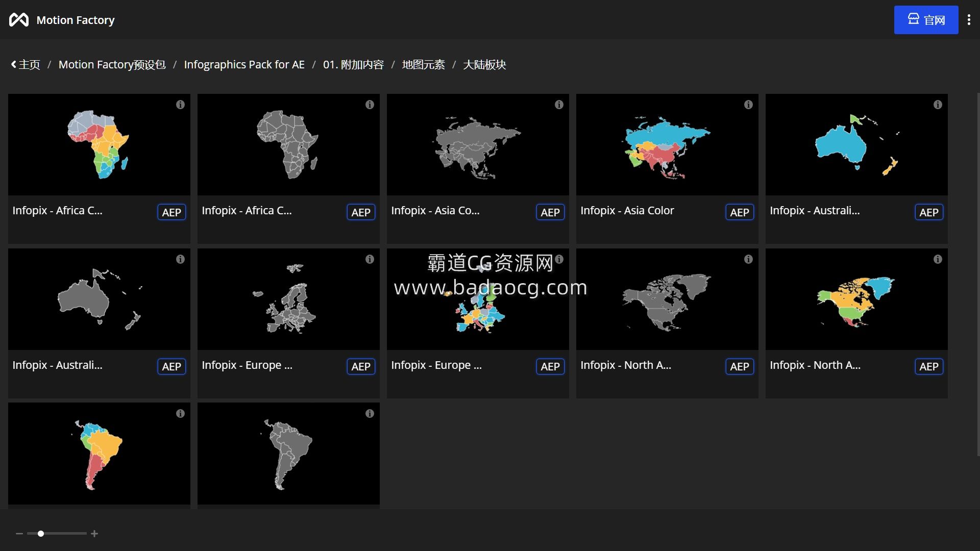Click AEP badge on colored Africa card
The image size is (980, 551).
tap(171, 212)
